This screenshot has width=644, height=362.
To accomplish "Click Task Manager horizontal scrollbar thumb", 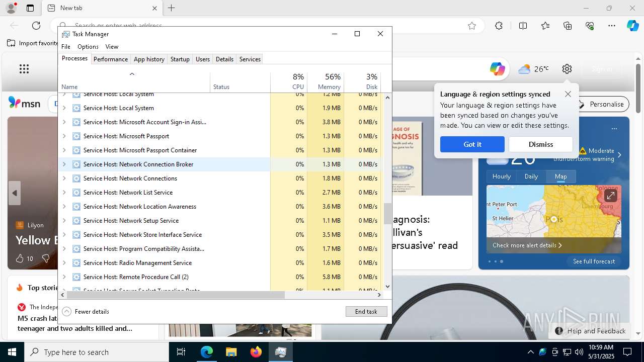I will (x=176, y=295).
